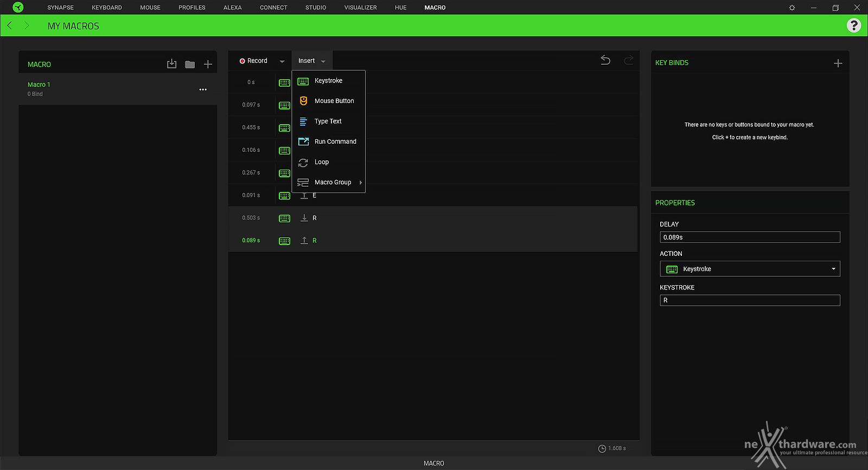Insert a Mouse Button action
The image size is (868, 470).
(x=329, y=101)
